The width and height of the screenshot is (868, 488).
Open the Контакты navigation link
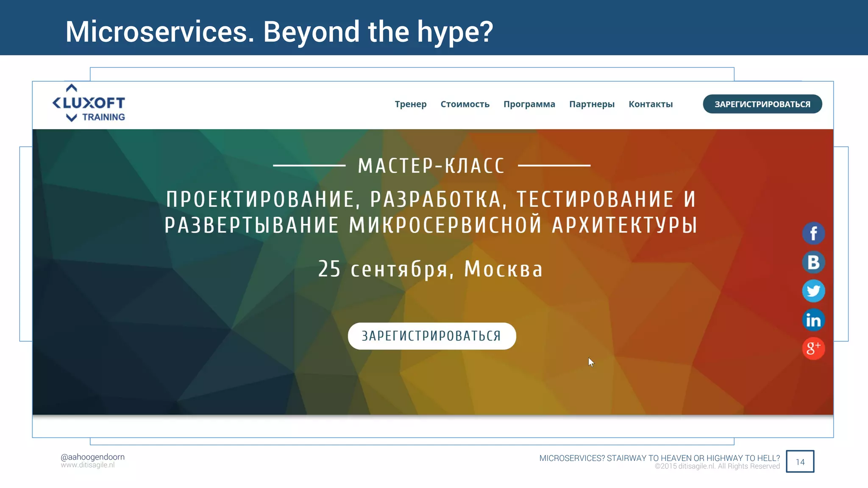tap(651, 104)
